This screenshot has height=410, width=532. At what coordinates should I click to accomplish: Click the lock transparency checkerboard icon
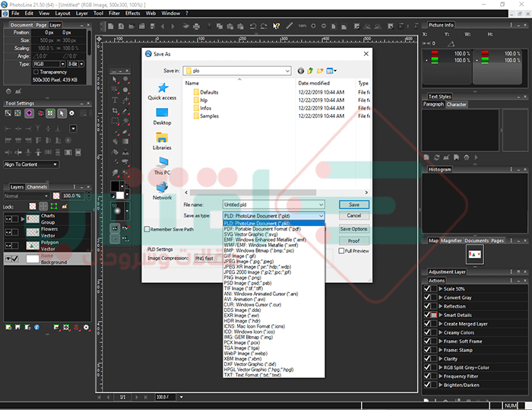[33, 206]
